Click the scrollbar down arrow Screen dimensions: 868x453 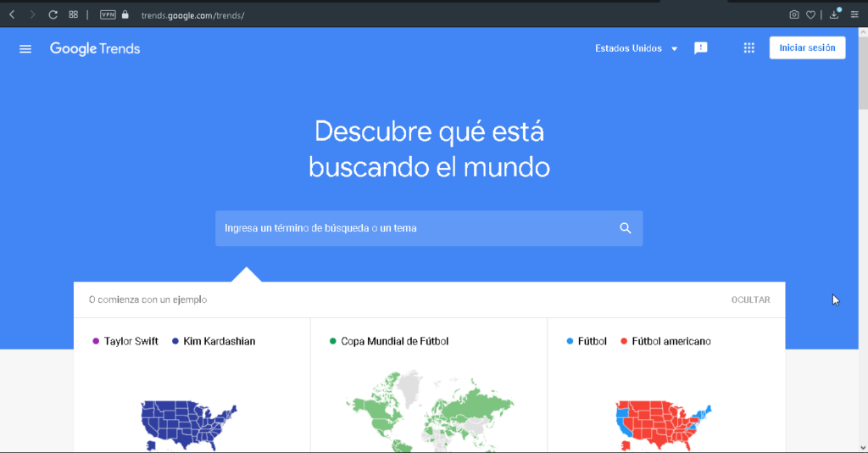coord(863,447)
